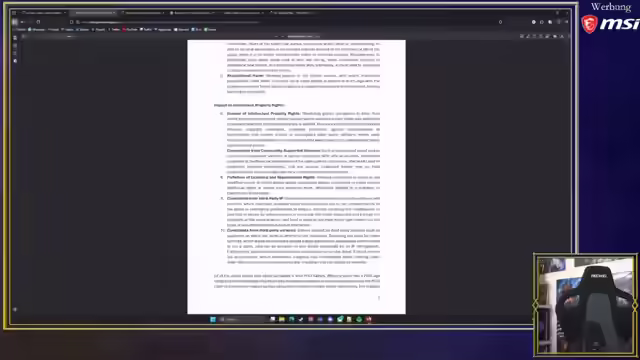Click the browser back arrow

(22, 22)
